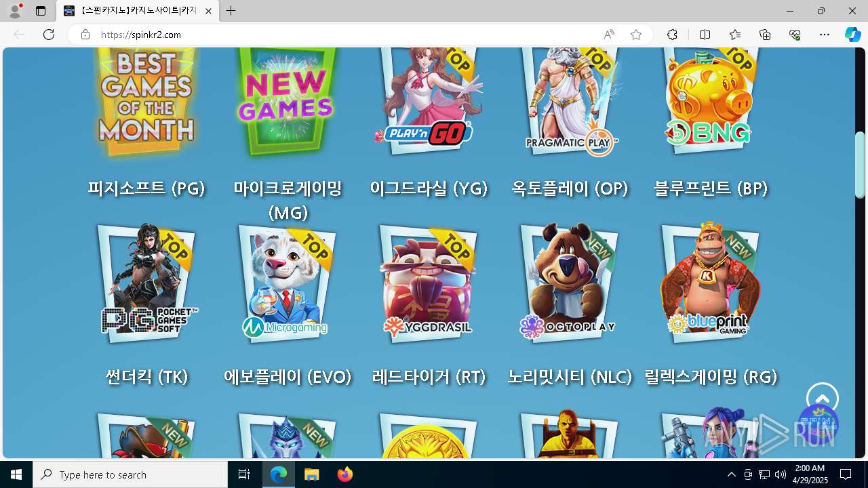
Task: Open the Blueprint Gaming provider card
Action: pyautogui.click(x=711, y=283)
